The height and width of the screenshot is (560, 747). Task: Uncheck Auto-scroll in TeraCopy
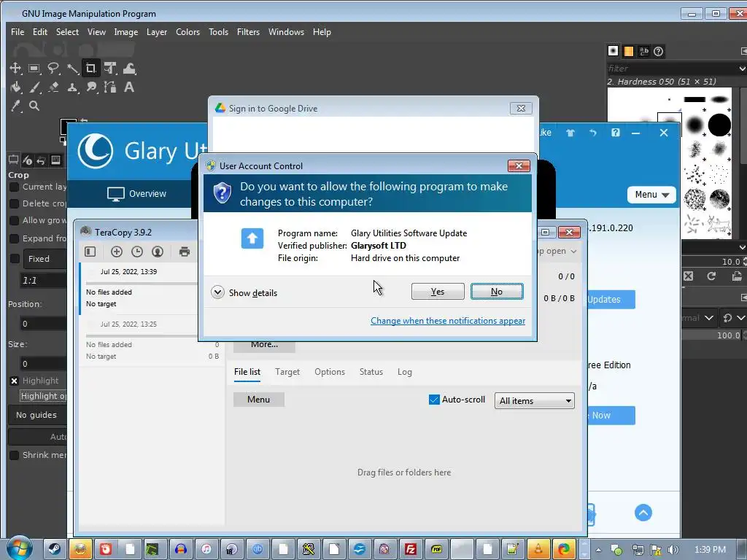434,400
